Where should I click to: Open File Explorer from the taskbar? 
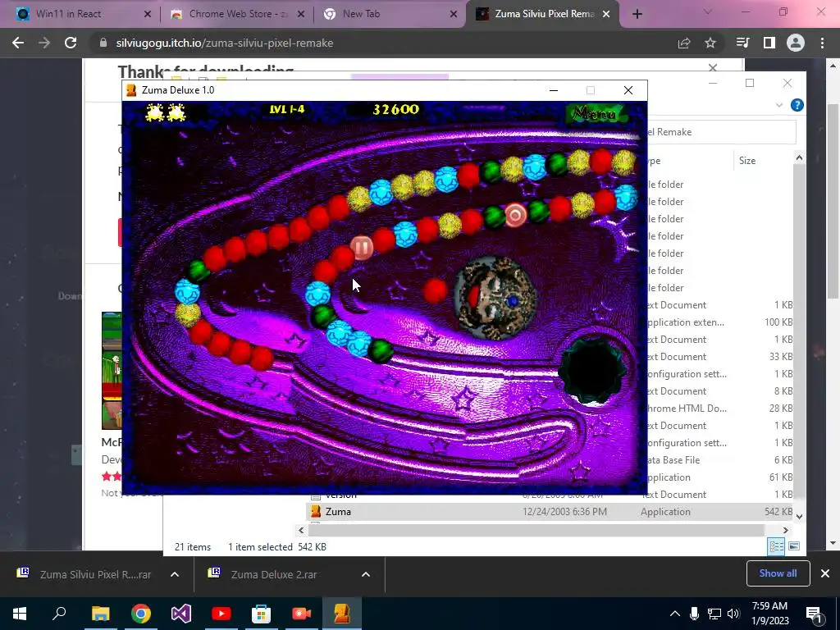[x=100, y=614]
